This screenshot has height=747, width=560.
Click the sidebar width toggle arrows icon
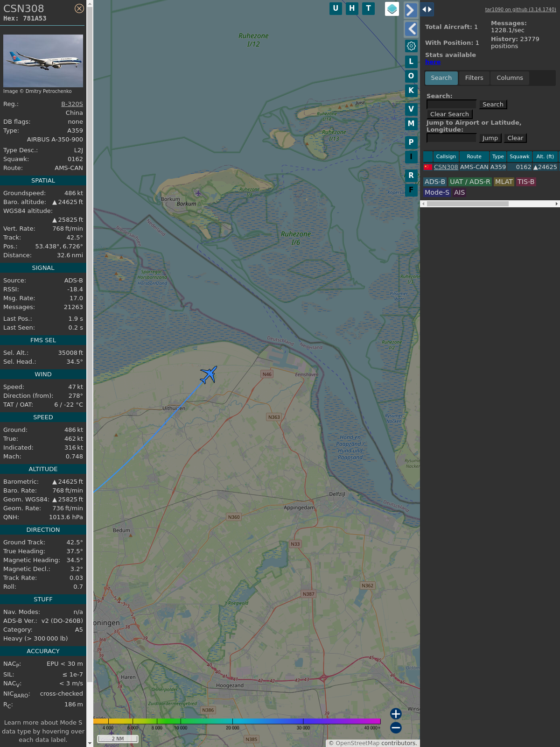427,9
